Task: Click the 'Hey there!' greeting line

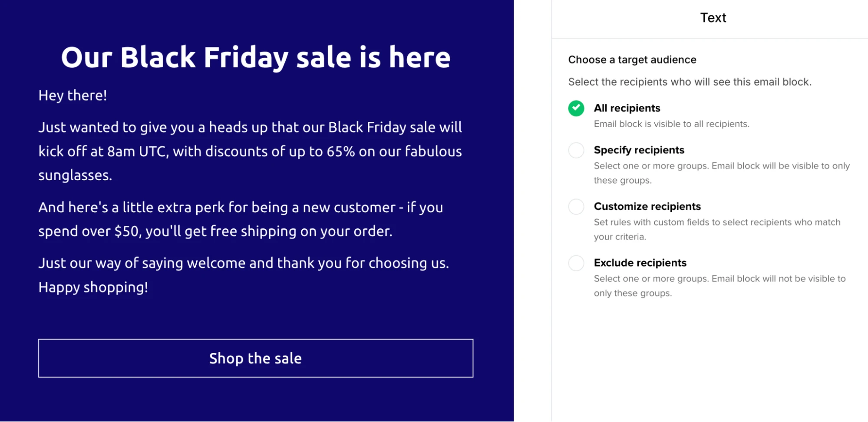Action: coord(73,96)
